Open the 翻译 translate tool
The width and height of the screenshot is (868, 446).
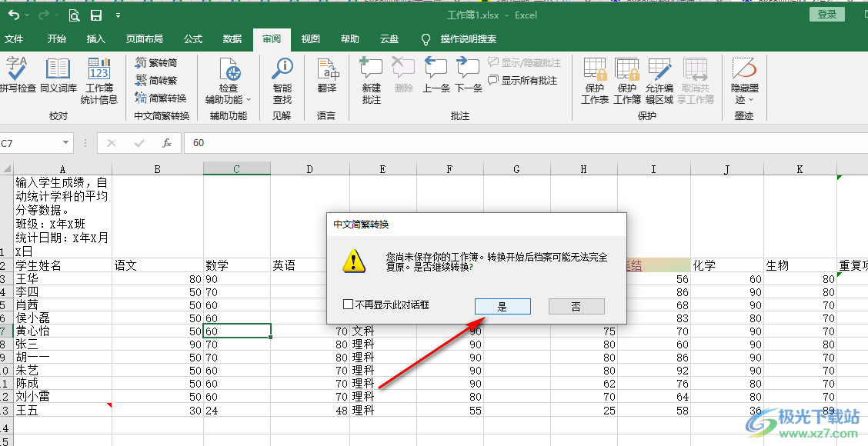pos(327,75)
